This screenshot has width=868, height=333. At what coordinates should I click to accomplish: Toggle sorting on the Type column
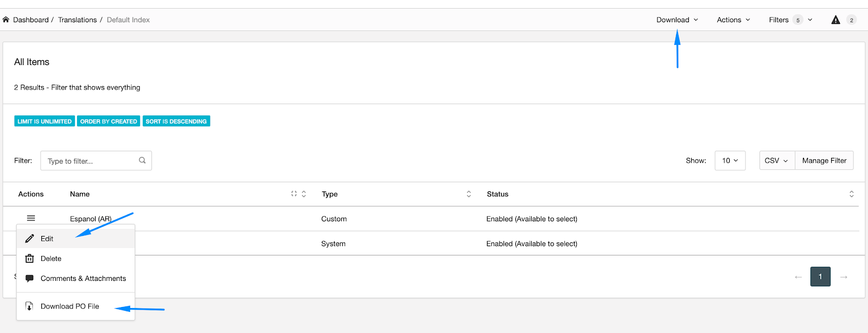(469, 194)
